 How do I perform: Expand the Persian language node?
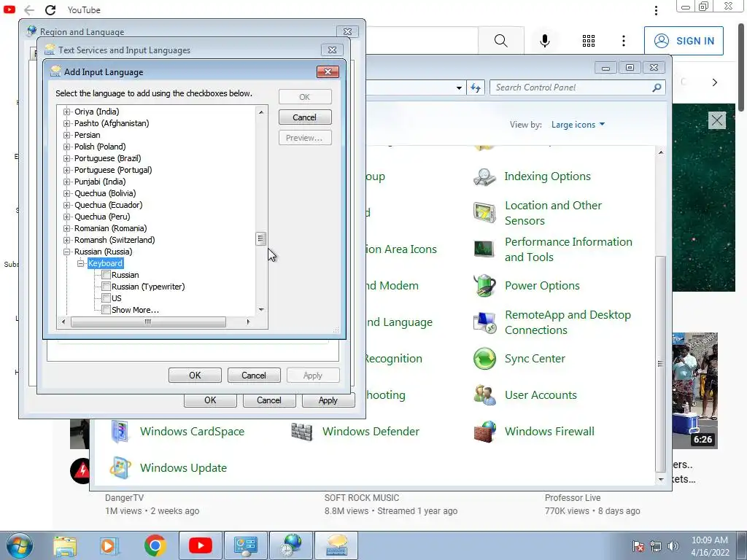[x=66, y=135]
